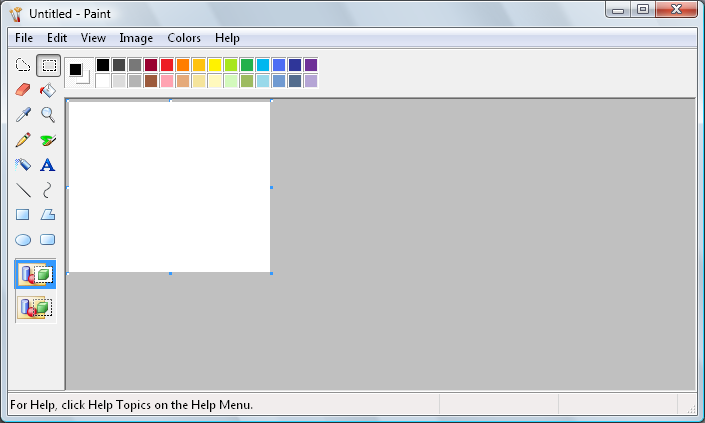The width and height of the screenshot is (705, 423).
Task: Click the current foreground/background color box
Action: (80, 73)
